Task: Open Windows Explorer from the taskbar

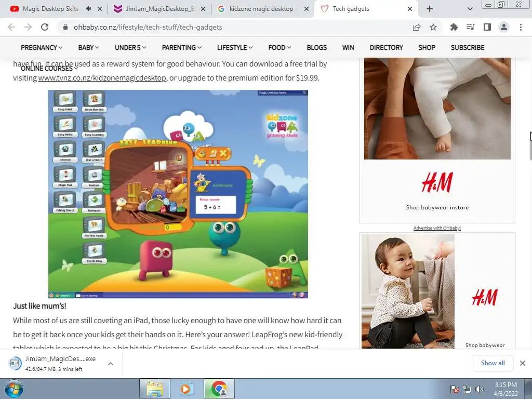Action: (x=155, y=389)
